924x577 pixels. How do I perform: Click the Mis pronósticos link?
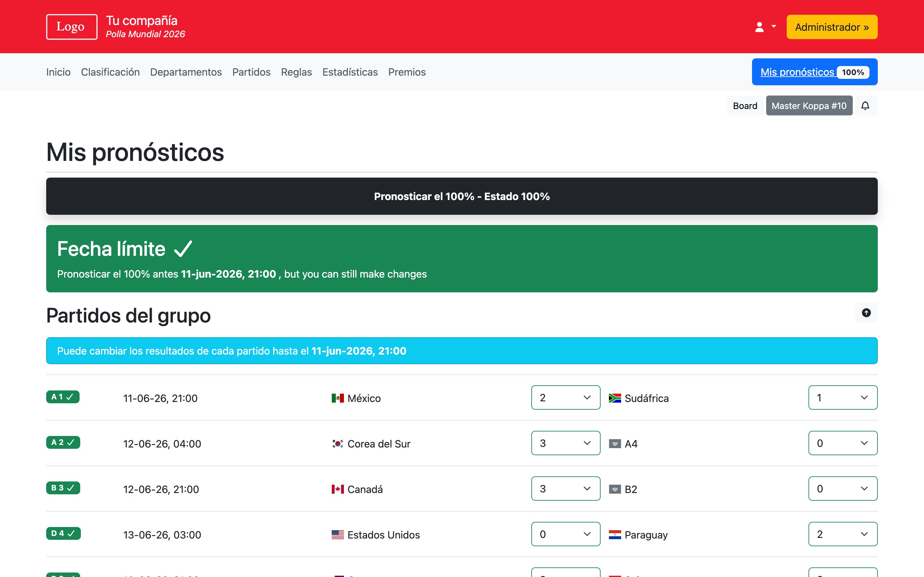coord(798,72)
